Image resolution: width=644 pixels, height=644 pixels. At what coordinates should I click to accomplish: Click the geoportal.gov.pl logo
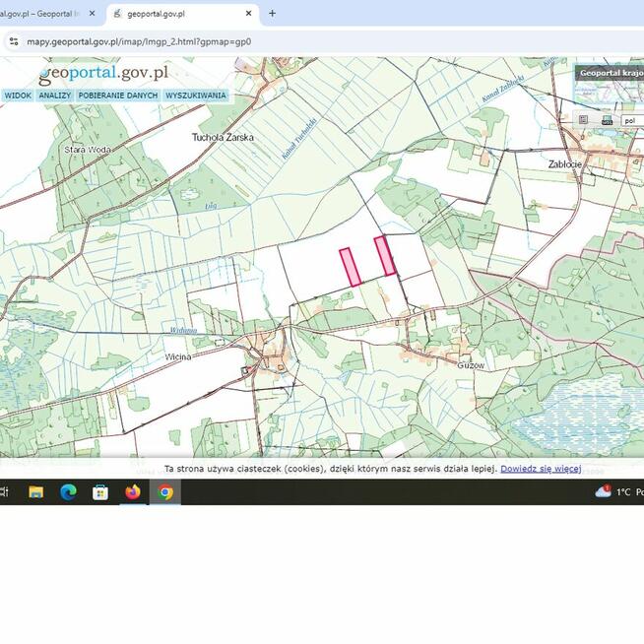pos(104,74)
